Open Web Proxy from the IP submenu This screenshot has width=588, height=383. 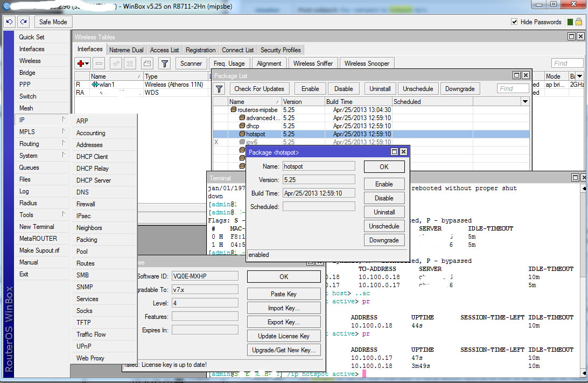pos(90,358)
